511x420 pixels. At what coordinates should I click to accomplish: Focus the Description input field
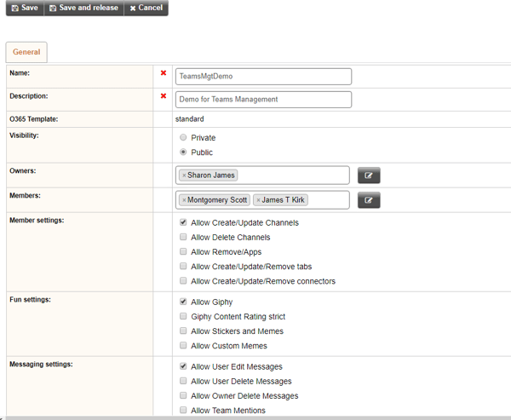click(x=263, y=100)
